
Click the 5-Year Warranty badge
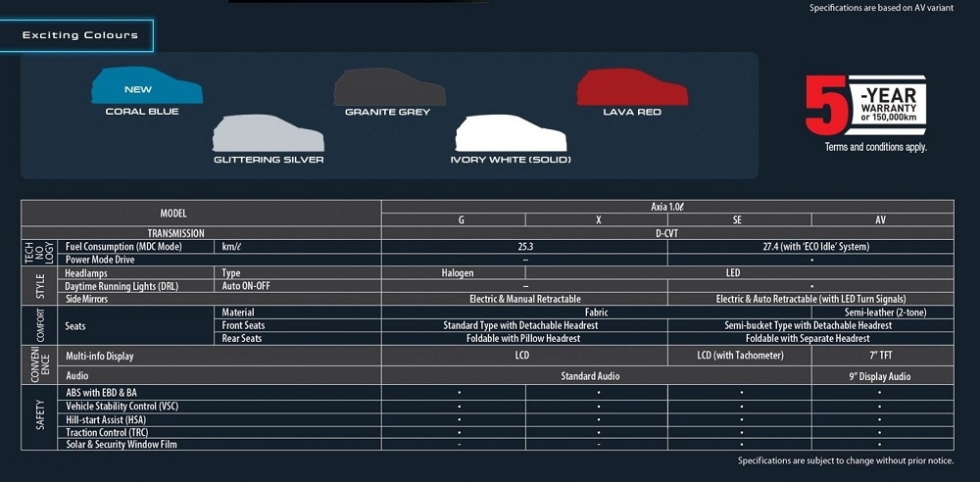coord(865,105)
